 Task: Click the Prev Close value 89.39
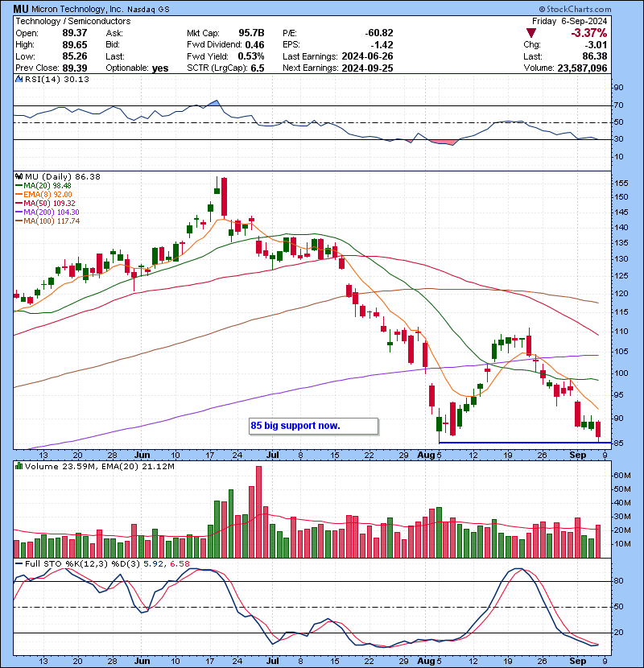(x=75, y=68)
